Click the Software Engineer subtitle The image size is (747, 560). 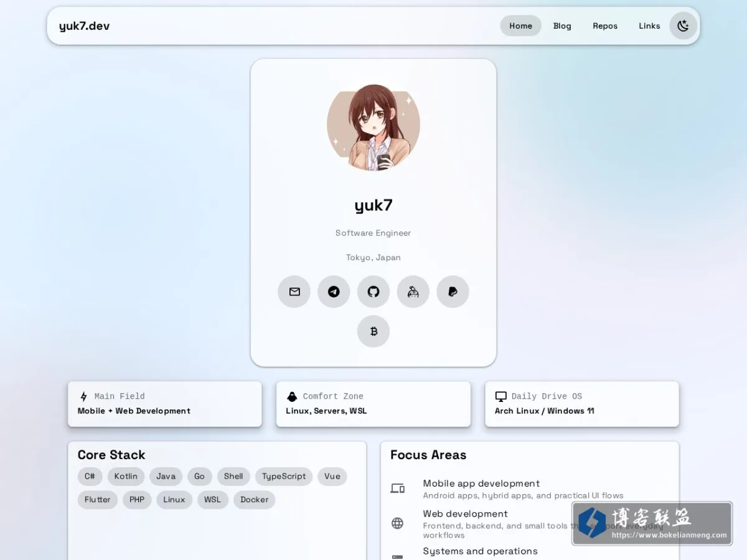pyautogui.click(x=374, y=233)
